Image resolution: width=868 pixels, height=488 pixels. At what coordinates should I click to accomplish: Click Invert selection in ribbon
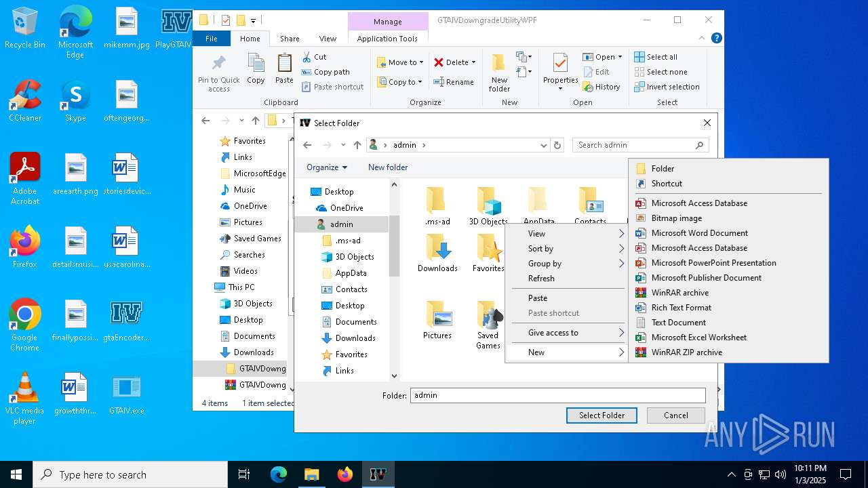667,87
